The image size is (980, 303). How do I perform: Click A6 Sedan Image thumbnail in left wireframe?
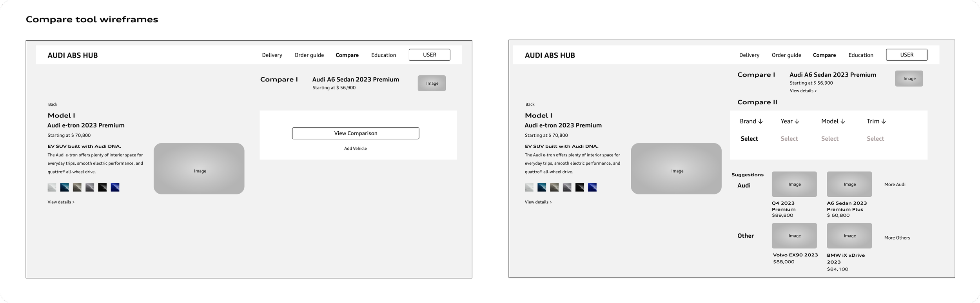(432, 83)
